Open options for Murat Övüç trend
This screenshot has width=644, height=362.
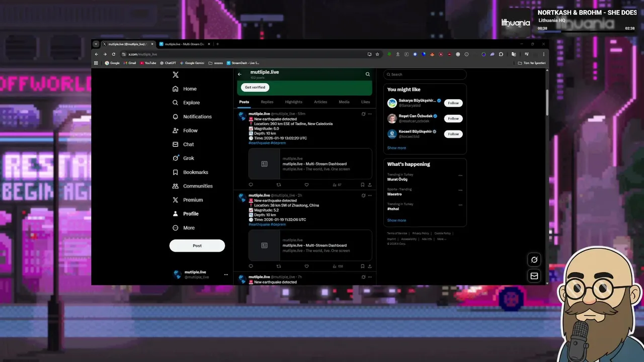460,175
